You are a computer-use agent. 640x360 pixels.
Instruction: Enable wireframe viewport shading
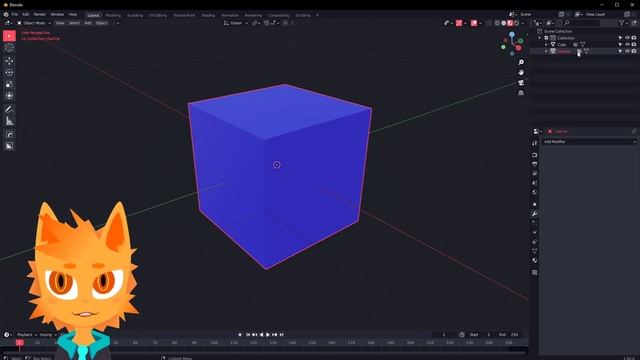(497, 23)
